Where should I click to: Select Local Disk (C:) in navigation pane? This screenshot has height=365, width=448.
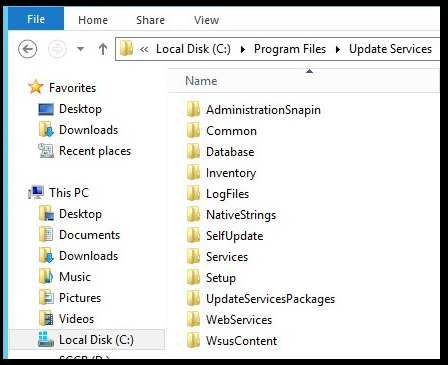tap(96, 340)
